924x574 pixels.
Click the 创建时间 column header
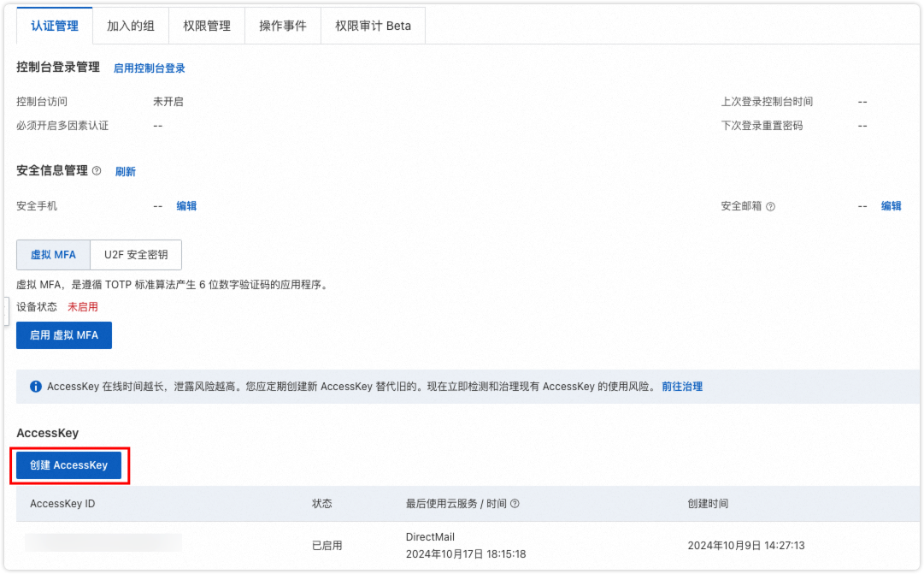708,504
